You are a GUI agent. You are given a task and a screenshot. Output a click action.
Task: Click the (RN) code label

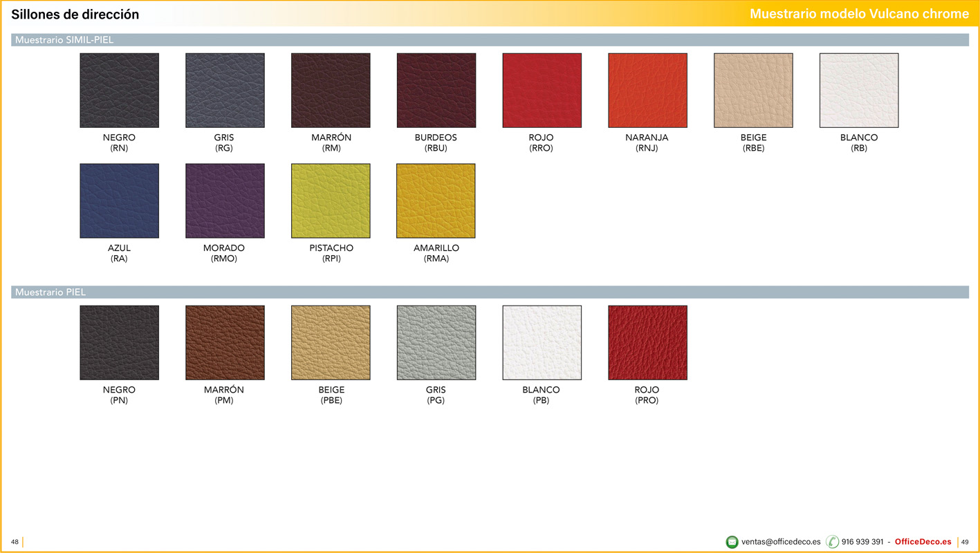[x=119, y=148]
